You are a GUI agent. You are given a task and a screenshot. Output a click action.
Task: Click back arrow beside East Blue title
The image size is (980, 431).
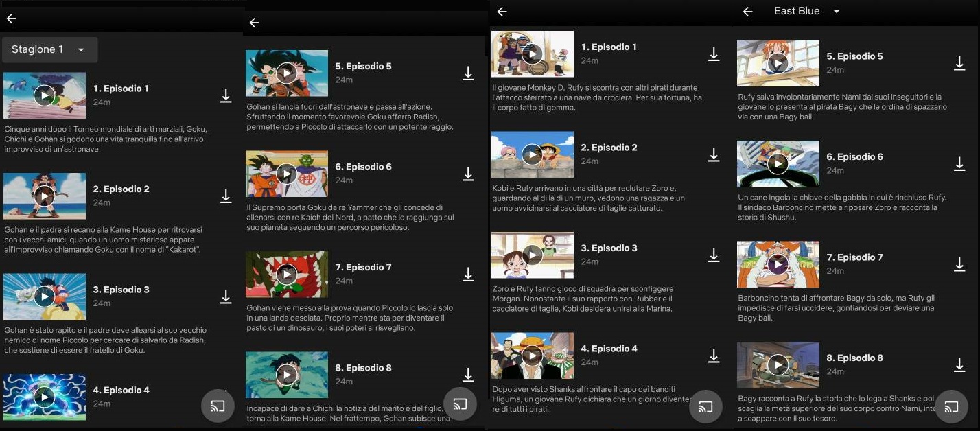coord(748,12)
